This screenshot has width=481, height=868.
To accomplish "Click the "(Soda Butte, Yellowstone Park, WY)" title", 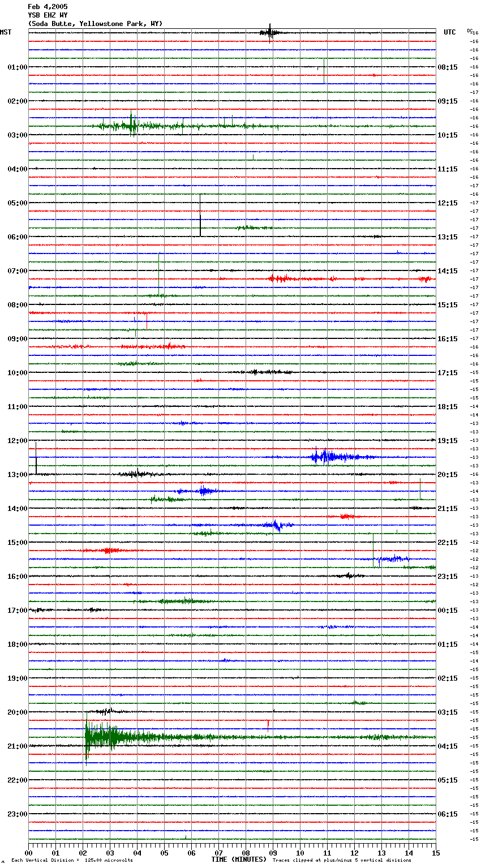I will [x=95, y=24].
